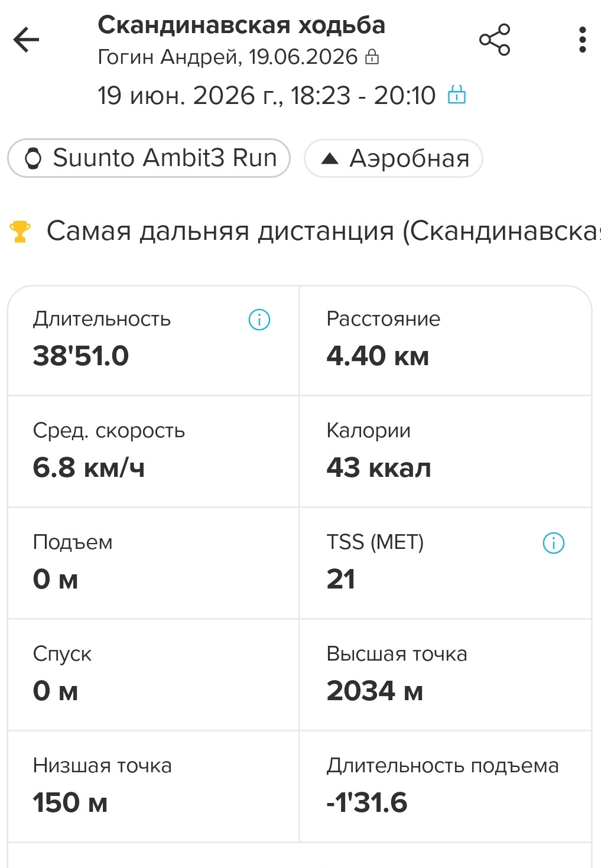Tap the info icon next to Длительность
This screenshot has height=868, width=601.
259,320
